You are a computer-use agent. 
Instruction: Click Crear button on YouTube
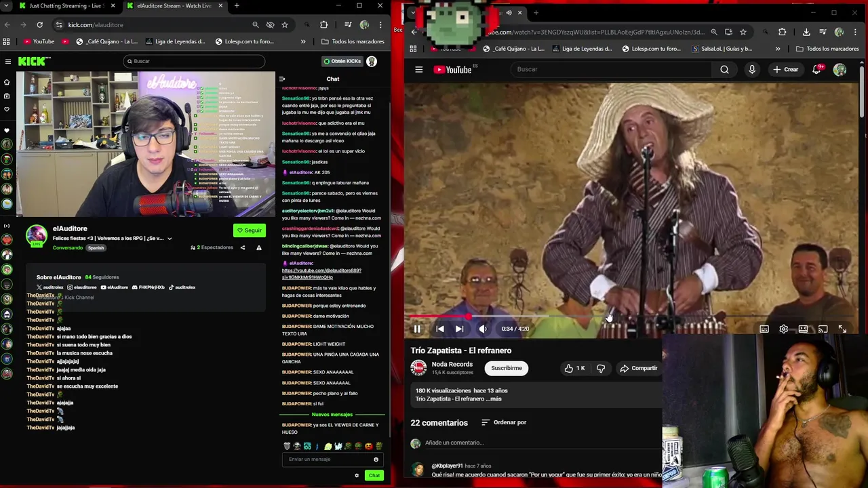click(785, 69)
